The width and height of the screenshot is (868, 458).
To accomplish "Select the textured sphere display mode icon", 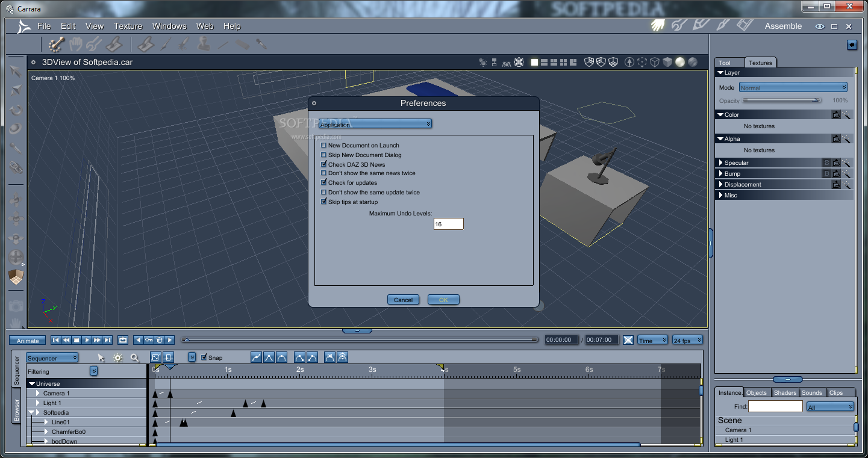I will 693,62.
